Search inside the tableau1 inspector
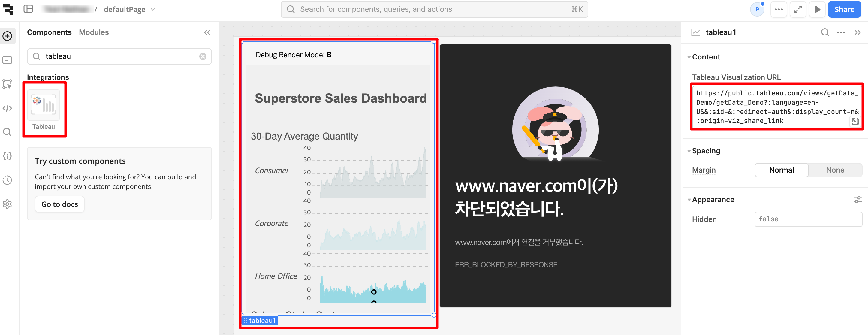 coord(825,32)
